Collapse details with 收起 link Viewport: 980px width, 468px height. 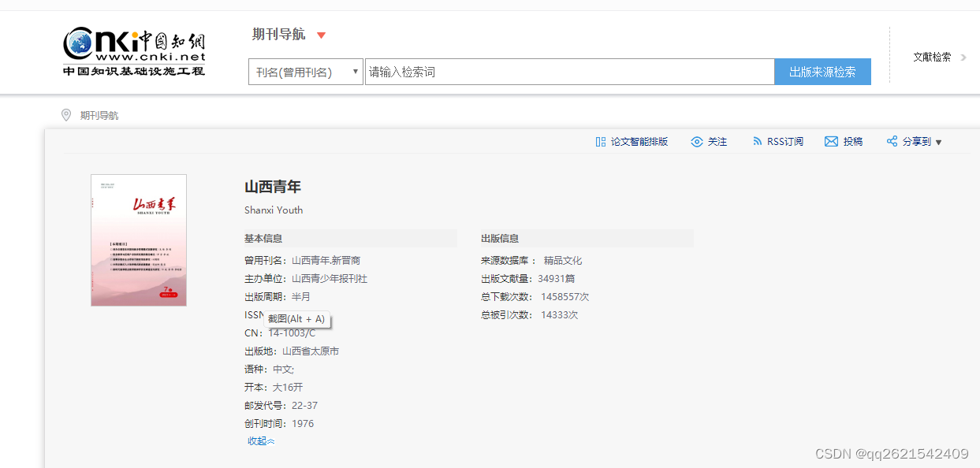(x=261, y=441)
